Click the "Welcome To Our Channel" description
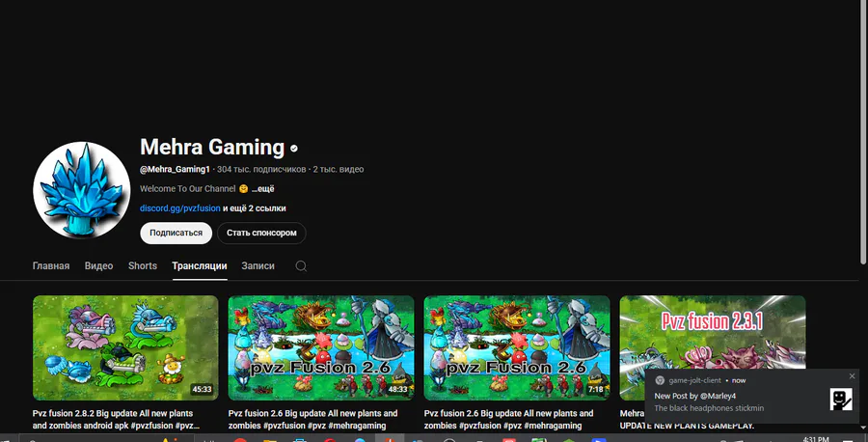Viewport: 868px width, 442px height. (x=188, y=189)
